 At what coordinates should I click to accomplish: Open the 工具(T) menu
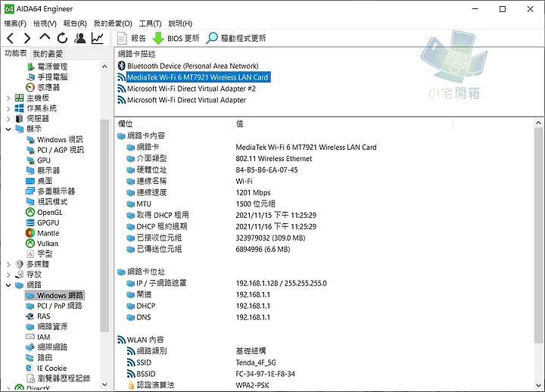[x=150, y=23]
